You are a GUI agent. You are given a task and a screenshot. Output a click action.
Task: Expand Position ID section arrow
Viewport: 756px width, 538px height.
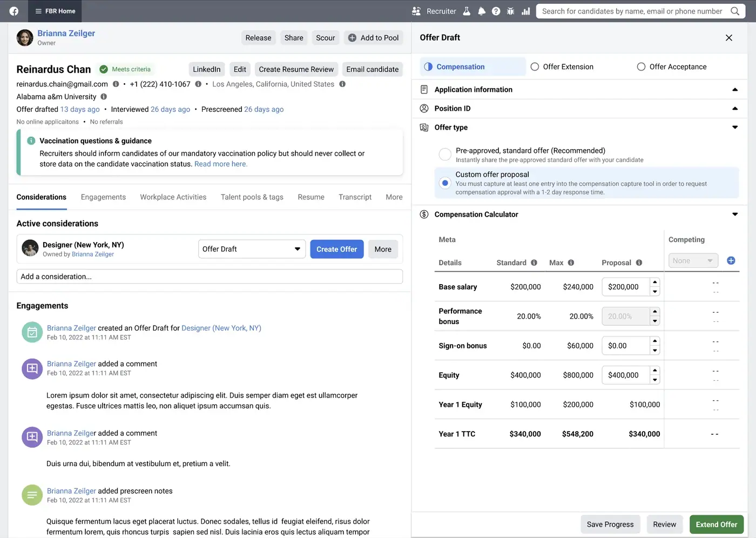click(x=735, y=109)
